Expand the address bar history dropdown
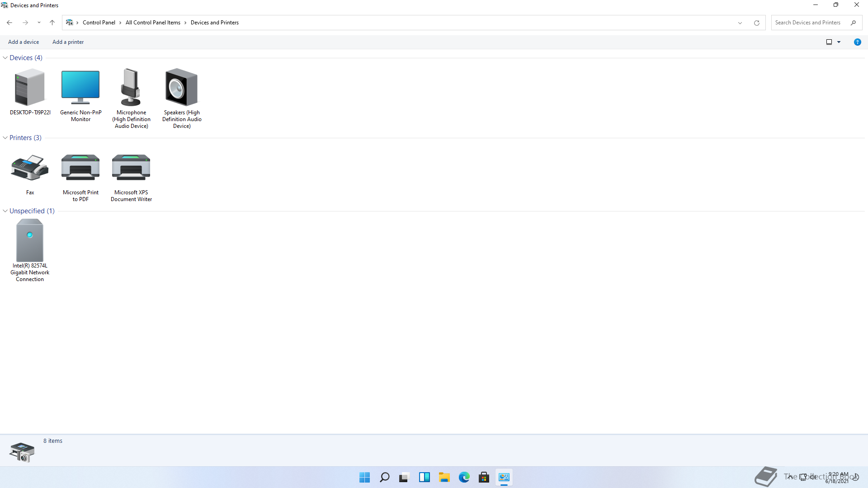 [x=740, y=23]
